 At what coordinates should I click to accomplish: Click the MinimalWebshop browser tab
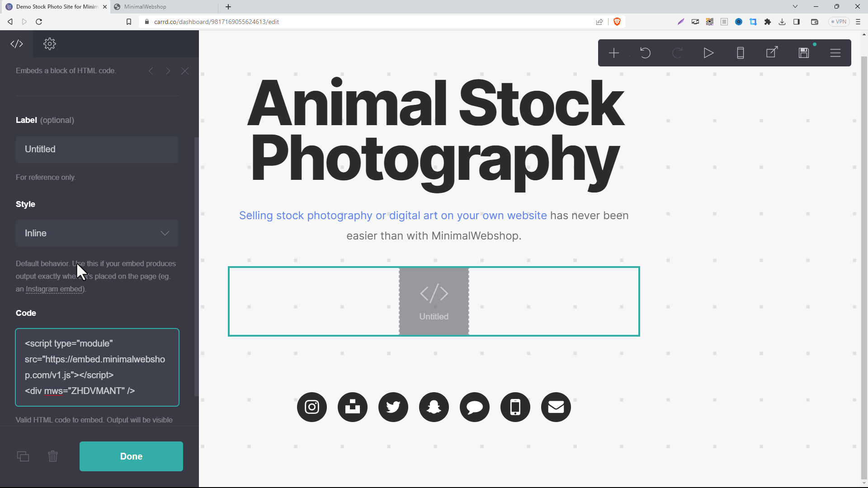(x=146, y=7)
